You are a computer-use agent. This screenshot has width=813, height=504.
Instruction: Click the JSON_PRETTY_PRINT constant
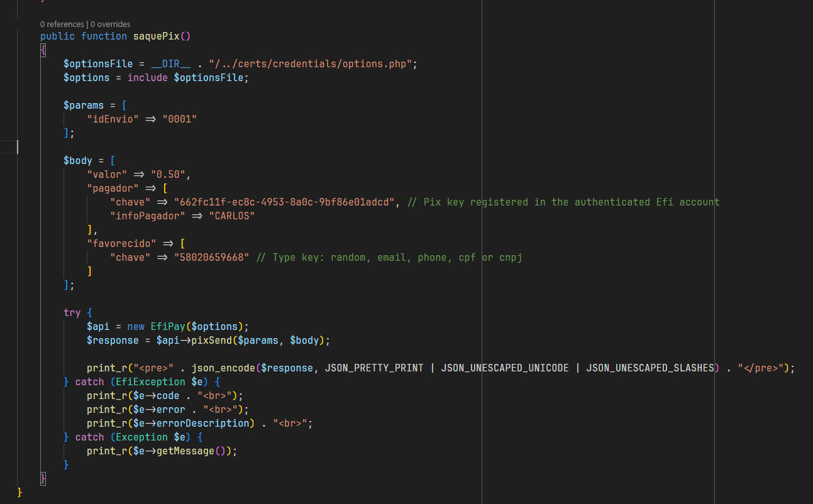point(374,368)
